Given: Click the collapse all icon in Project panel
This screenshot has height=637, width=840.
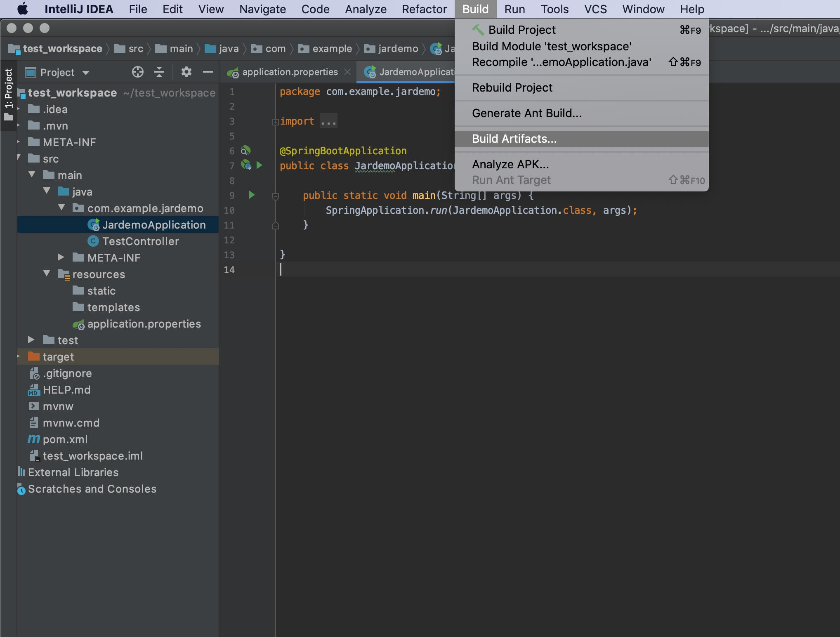Looking at the screenshot, I should 159,72.
